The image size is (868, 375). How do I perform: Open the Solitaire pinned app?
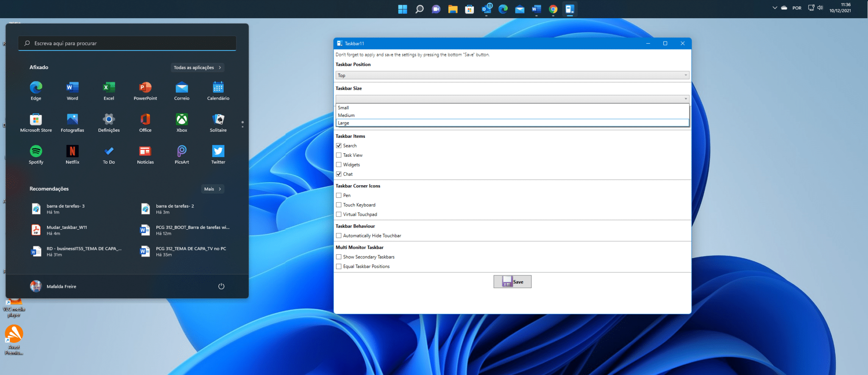click(x=218, y=120)
